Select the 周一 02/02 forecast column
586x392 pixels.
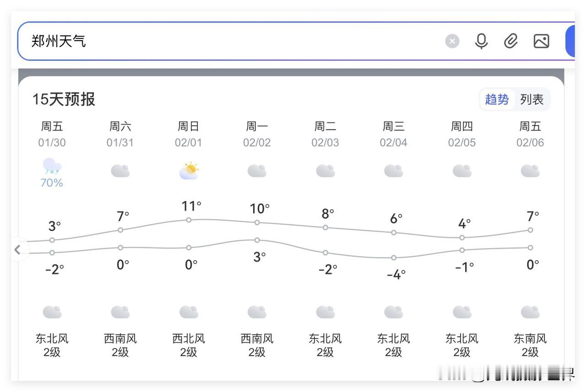pyautogui.click(x=257, y=134)
